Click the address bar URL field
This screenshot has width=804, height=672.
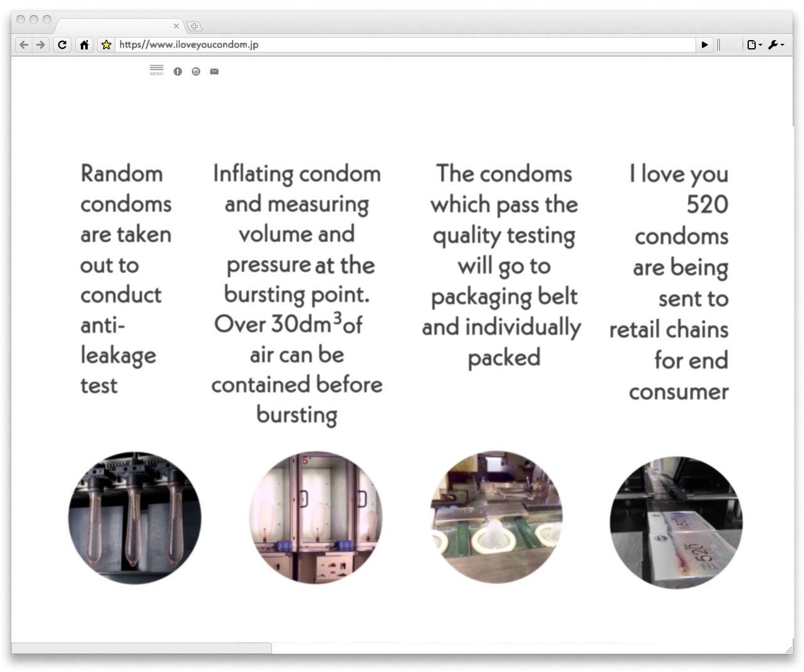401,44
